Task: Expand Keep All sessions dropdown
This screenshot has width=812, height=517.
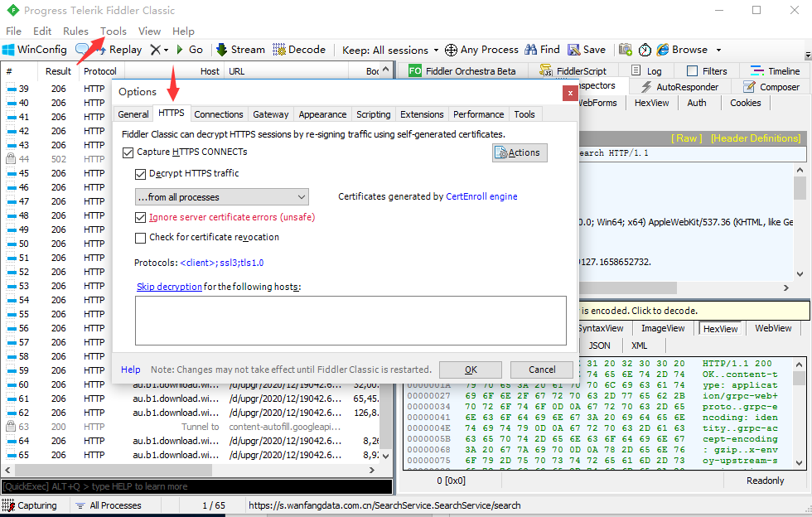Action: [436, 51]
